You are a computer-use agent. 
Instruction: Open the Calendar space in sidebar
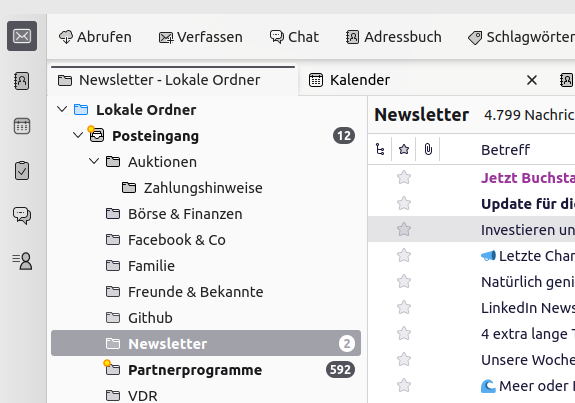(22, 126)
